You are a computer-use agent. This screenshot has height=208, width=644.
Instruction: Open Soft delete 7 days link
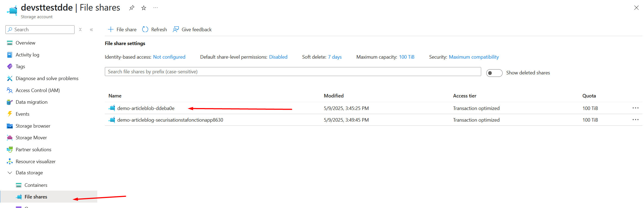pyautogui.click(x=335, y=57)
